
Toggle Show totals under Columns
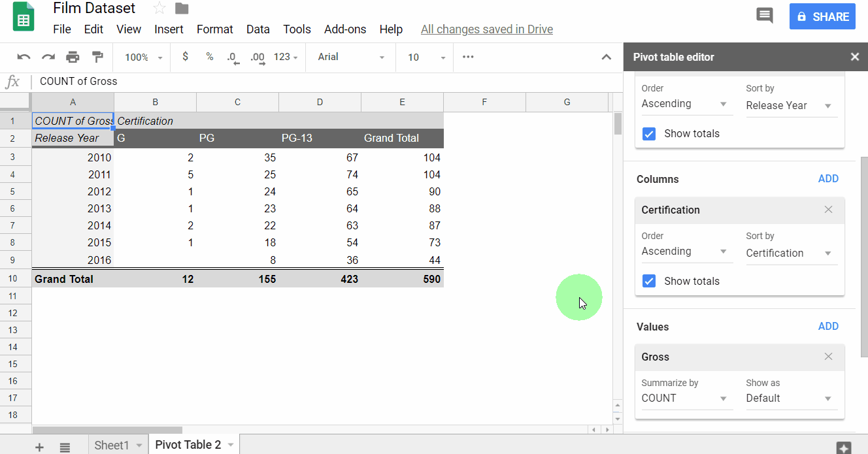[649, 281]
